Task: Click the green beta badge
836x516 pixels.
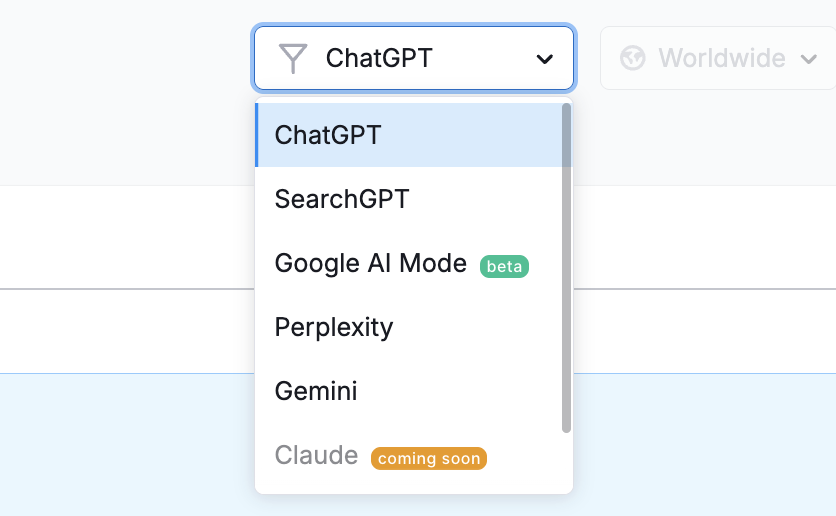Action: [x=504, y=266]
